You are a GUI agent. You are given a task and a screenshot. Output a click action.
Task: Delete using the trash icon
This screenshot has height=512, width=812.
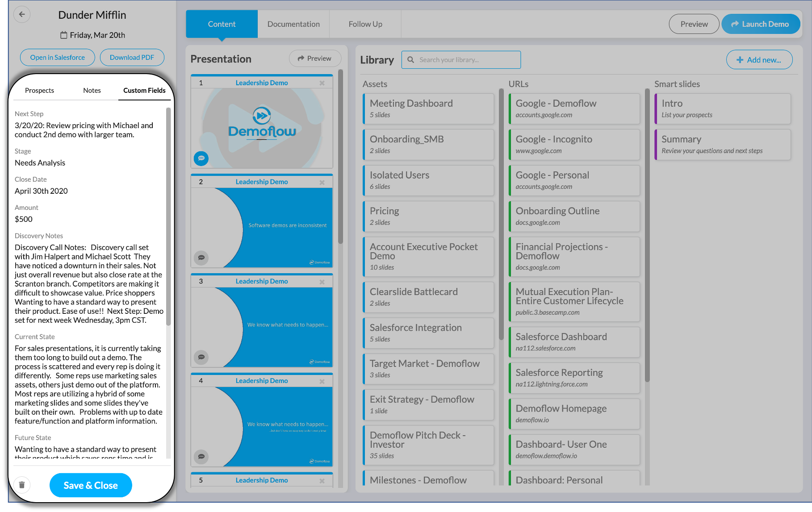coord(22,485)
